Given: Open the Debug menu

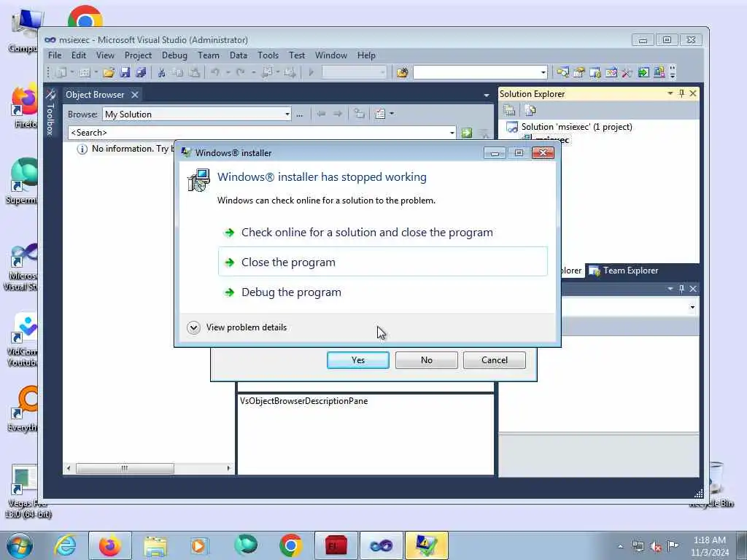Looking at the screenshot, I should (174, 55).
